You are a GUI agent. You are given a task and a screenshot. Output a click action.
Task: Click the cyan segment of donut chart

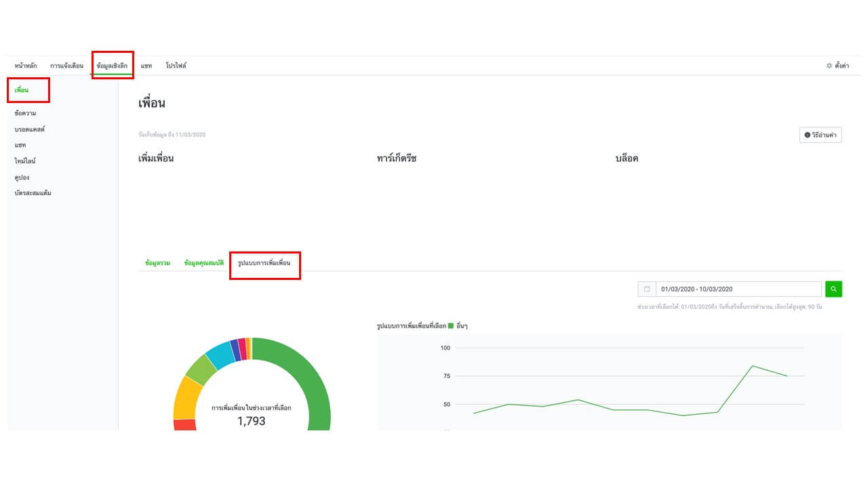click(220, 354)
